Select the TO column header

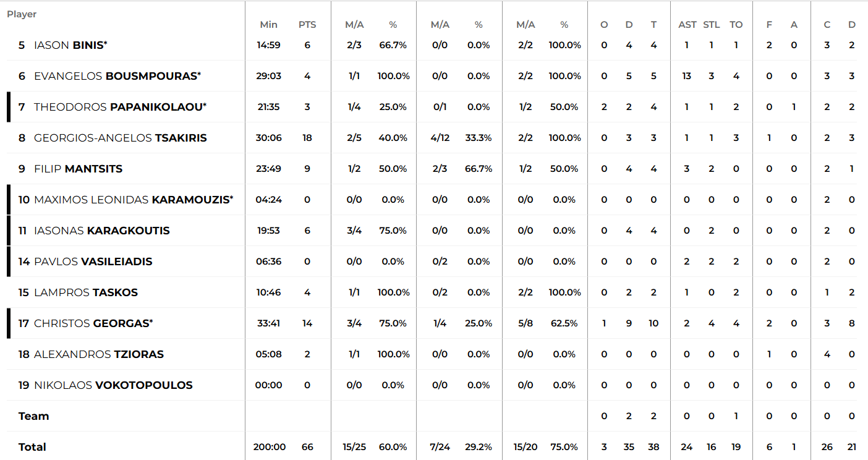pos(736,25)
